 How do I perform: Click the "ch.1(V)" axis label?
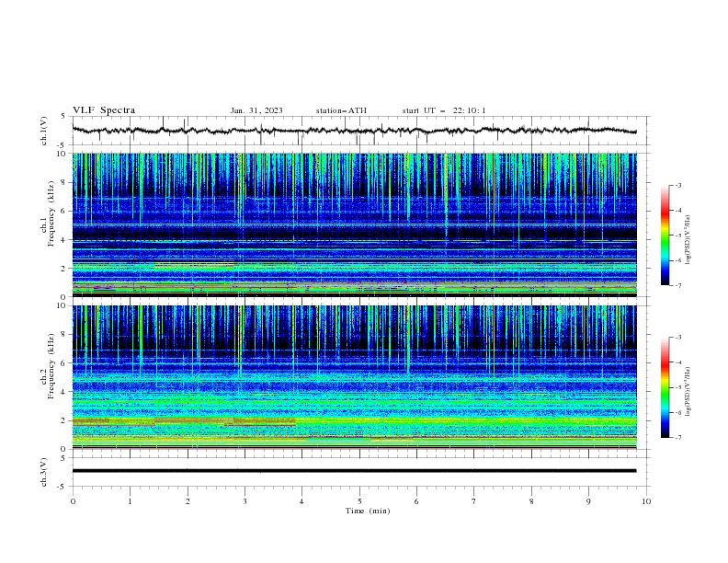tap(44, 131)
